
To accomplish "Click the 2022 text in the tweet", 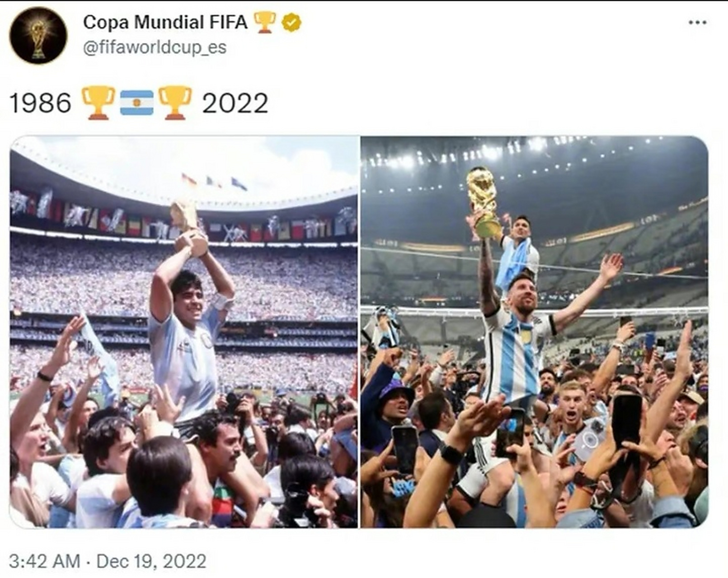I will [235, 103].
